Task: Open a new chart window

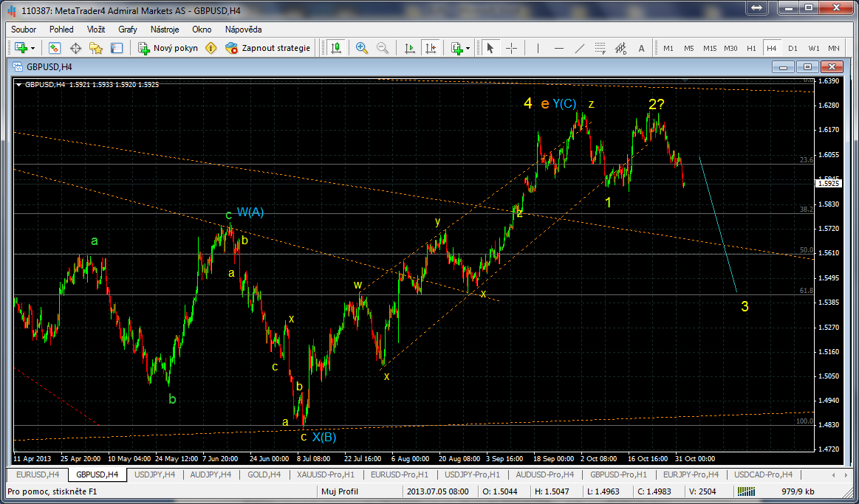Action: click(x=21, y=48)
